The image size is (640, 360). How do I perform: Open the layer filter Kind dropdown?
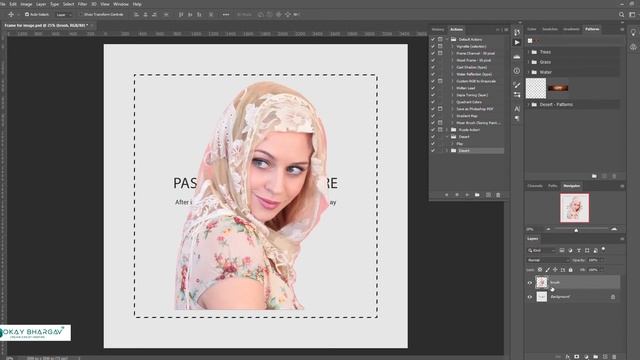pyautogui.click(x=542, y=251)
